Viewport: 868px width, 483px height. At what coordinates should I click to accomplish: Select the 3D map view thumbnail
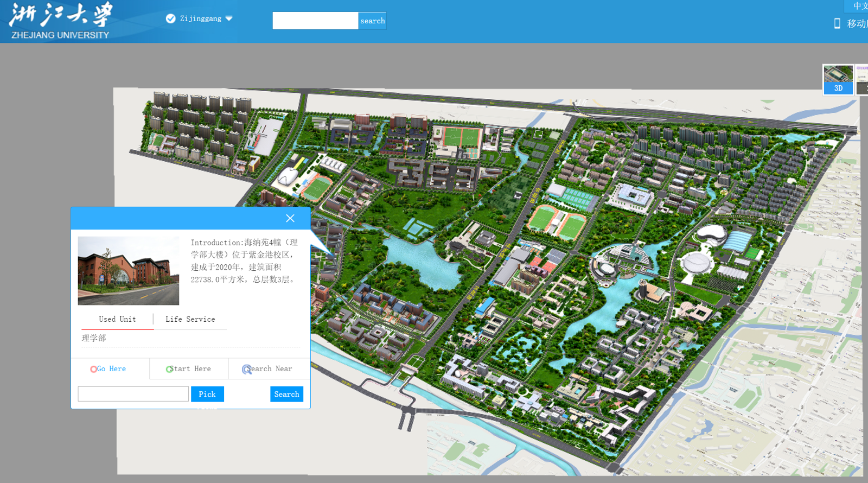coord(838,79)
